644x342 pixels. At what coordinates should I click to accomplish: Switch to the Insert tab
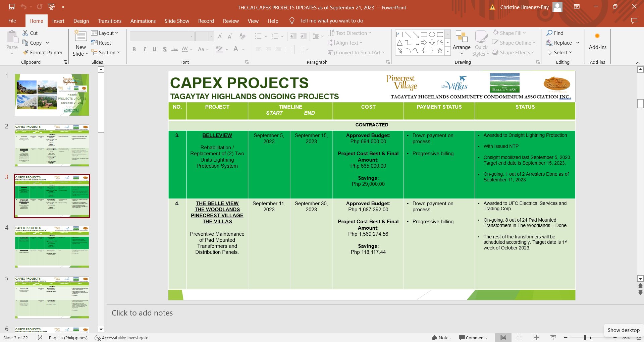pos(58,21)
